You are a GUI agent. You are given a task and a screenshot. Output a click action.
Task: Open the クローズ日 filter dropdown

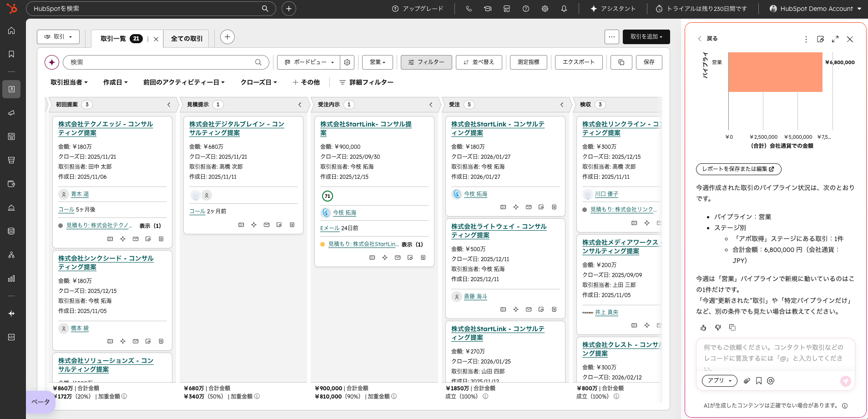(x=258, y=82)
